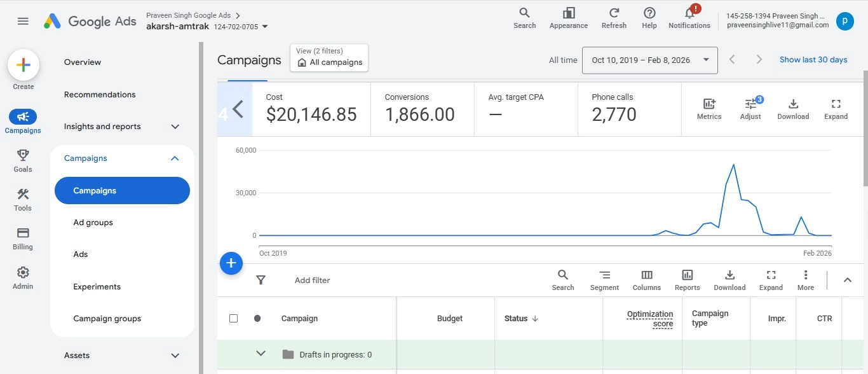Click Show last 30 days link
Viewport: 868px width, 374px height.
point(813,60)
